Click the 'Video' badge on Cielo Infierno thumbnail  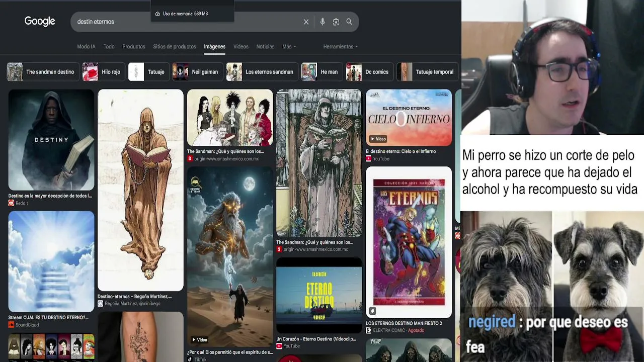tap(378, 139)
